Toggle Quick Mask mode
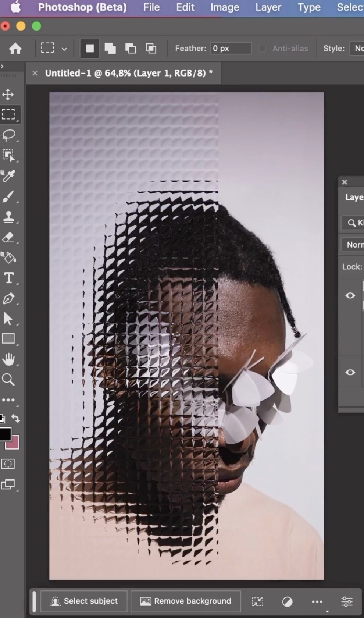Viewport: 364px width, 618px height. (x=8, y=464)
